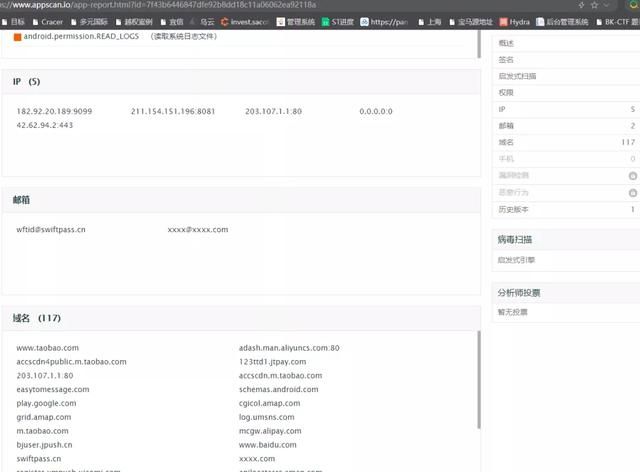Screen dimensions: 640x472
Task: Click the lock icon on the 漏洞检测 row
Action: [633, 176]
